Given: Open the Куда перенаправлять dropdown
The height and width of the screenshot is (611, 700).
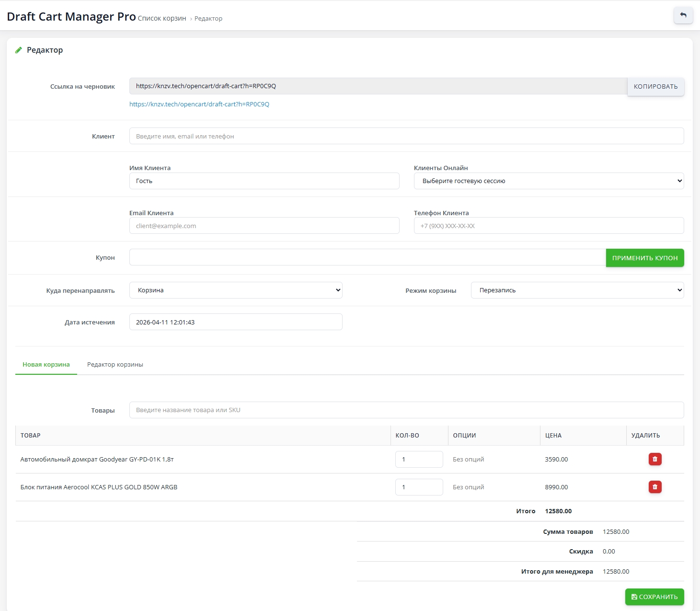Looking at the screenshot, I should (236, 290).
